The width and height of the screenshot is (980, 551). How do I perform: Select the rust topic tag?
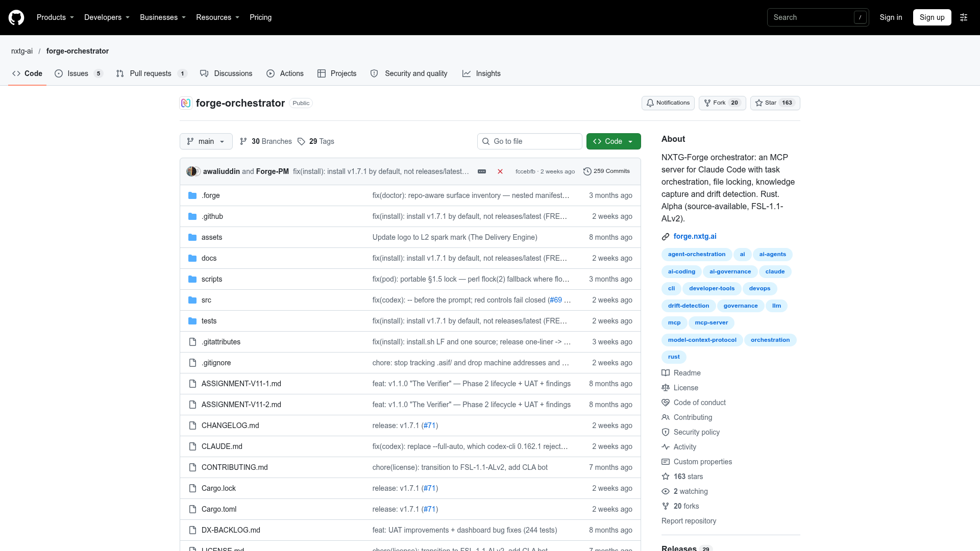click(x=674, y=357)
